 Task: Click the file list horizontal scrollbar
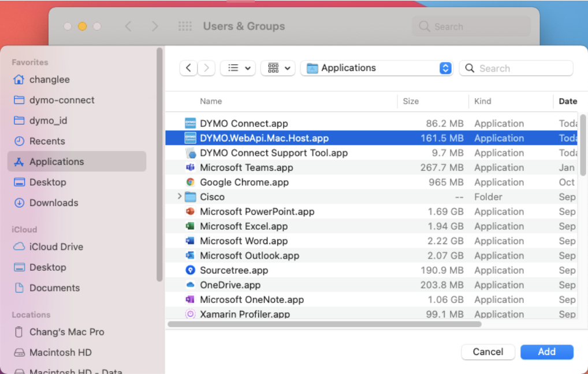325,324
